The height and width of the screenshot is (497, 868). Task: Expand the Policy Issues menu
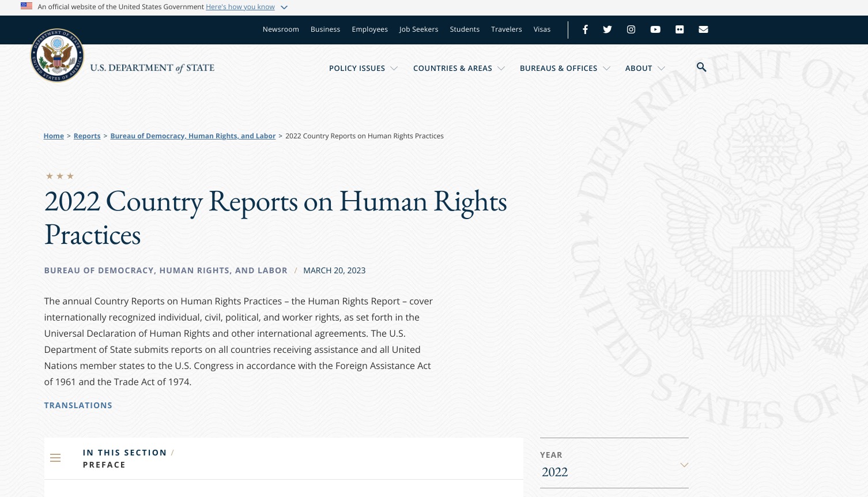tap(363, 68)
